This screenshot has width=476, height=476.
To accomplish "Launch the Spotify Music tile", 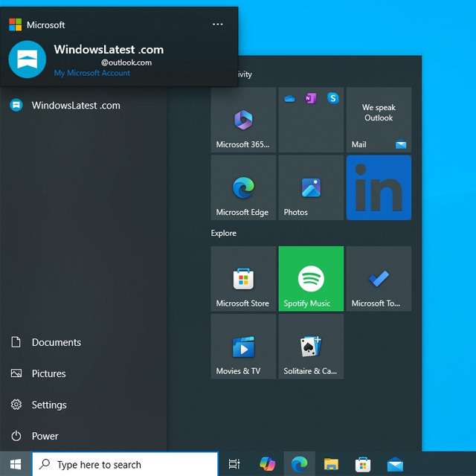I will (311, 279).
